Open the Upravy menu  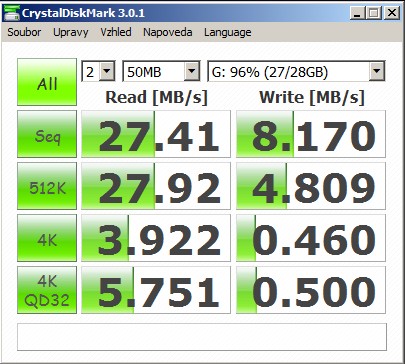click(71, 32)
